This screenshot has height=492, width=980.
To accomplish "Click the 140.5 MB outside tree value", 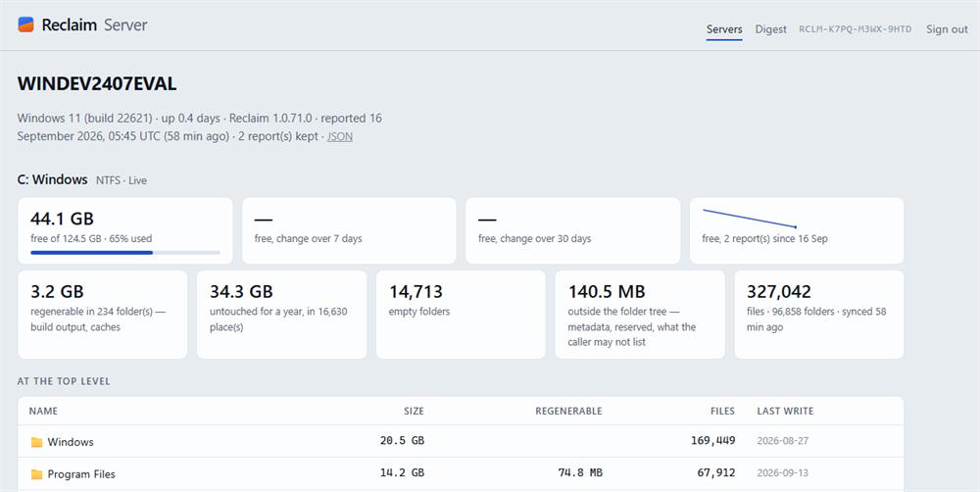I will 607,292.
